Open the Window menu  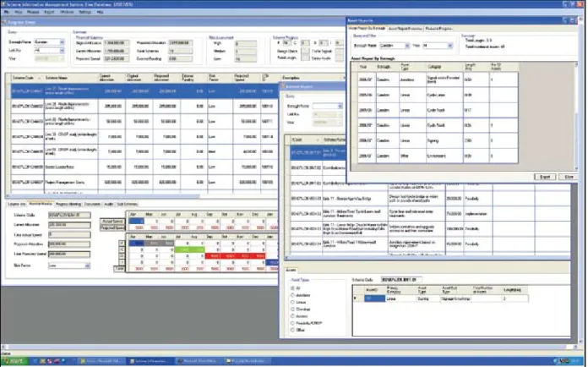tap(67, 12)
